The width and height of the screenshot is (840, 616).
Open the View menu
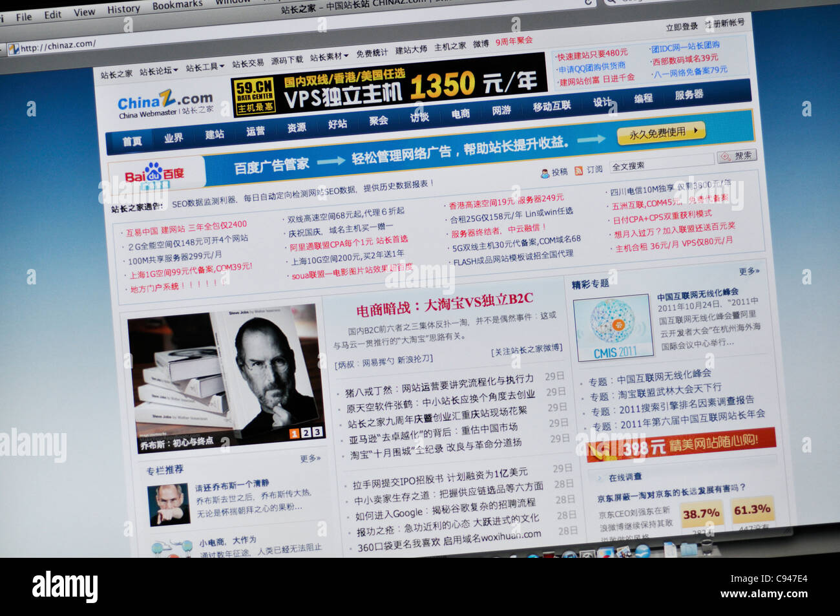coord(84,12)
